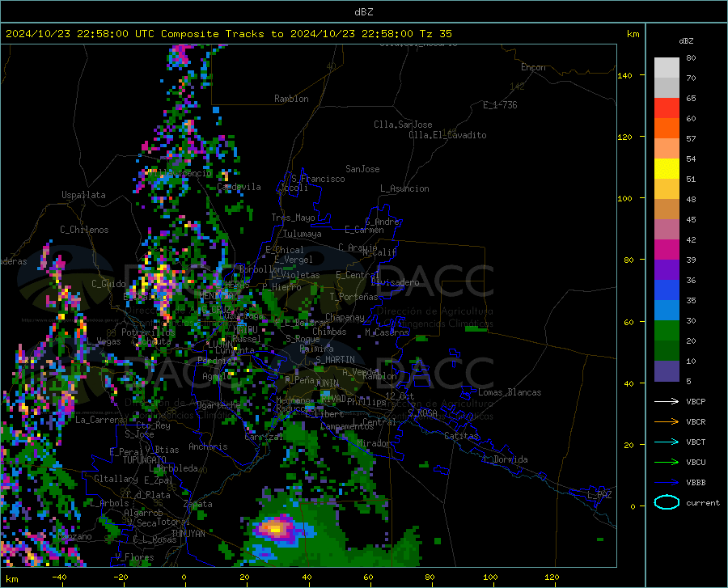Viewport: 728px width, 588px height.
Task: Click the 140 km tick on vertical axis
Action: (x=625, y=75)
